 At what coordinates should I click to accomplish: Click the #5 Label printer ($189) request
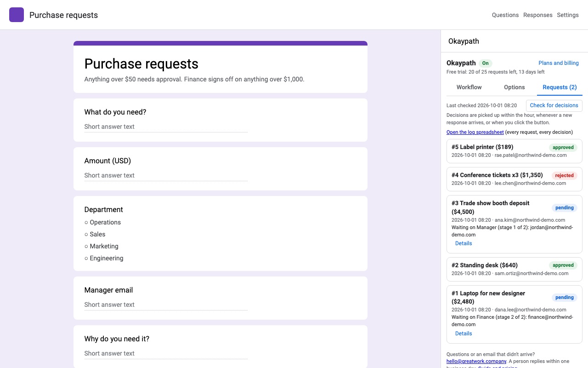click(x=514, y=151)
